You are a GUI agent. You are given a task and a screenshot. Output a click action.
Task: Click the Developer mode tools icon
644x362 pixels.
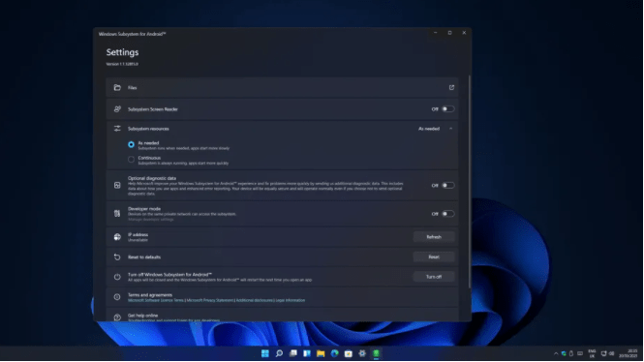coord(117,213)
